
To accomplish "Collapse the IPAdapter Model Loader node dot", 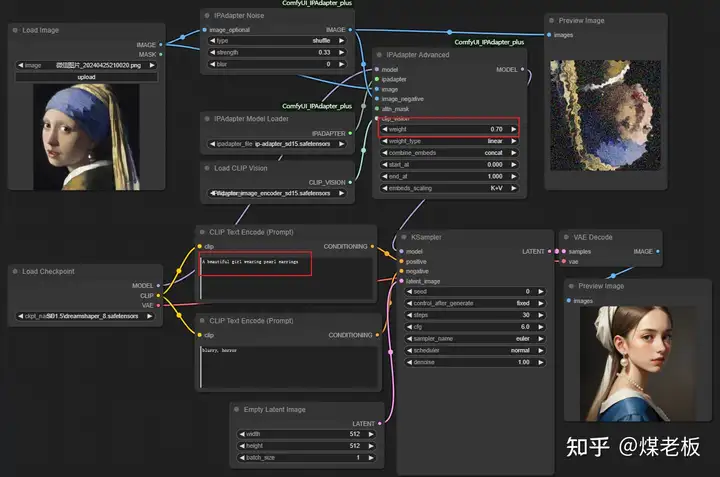I will (207, 118).
